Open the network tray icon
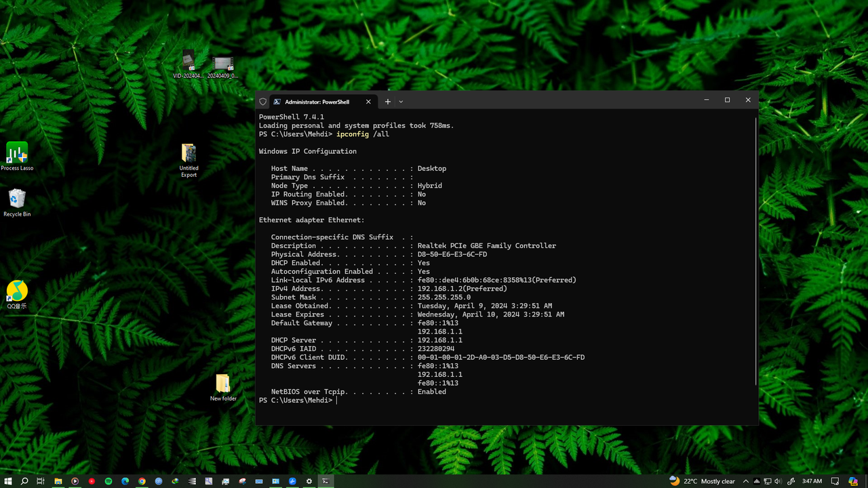 click(x=768, y=481)
